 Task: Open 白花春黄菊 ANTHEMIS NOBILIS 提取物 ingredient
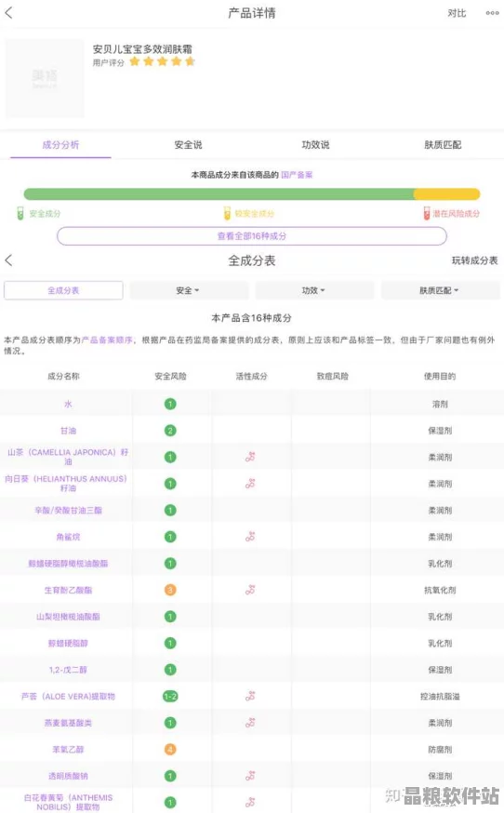(x=68, y=802)
